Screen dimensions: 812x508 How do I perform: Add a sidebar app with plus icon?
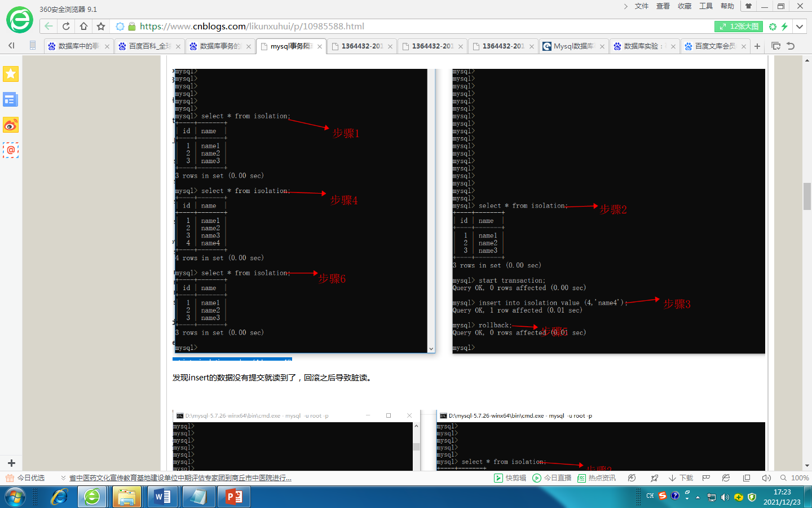point(11,463)
